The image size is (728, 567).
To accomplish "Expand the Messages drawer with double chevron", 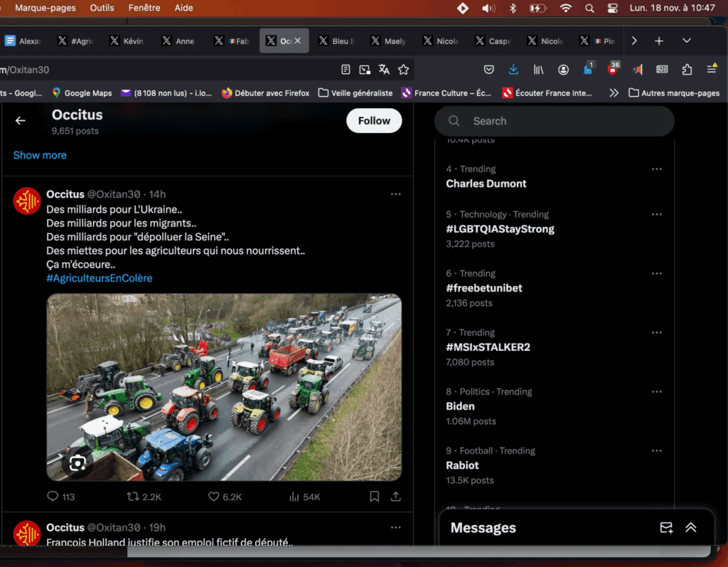I will (x=690, y=528).
